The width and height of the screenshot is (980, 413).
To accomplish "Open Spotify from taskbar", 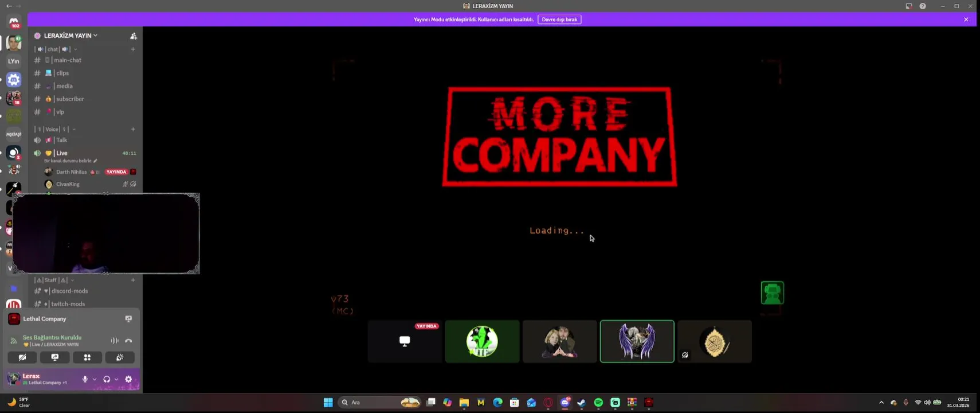I will tap(598, 403).
